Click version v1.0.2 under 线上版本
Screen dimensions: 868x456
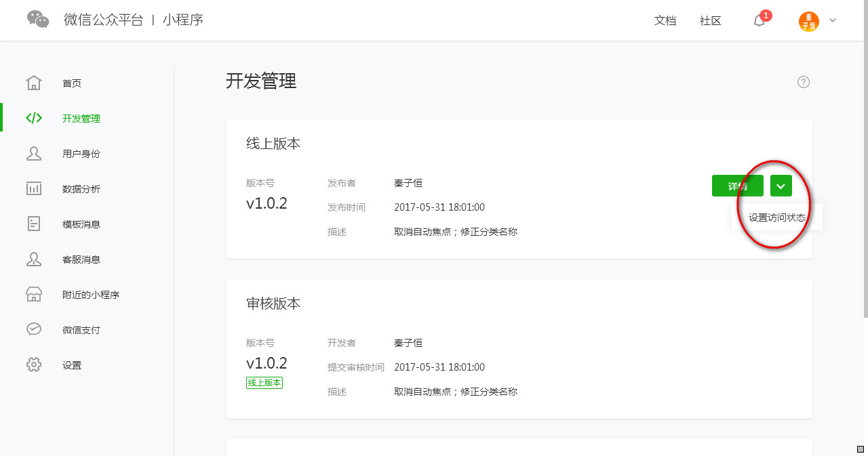pyautogui.click(x=267, y=203)
